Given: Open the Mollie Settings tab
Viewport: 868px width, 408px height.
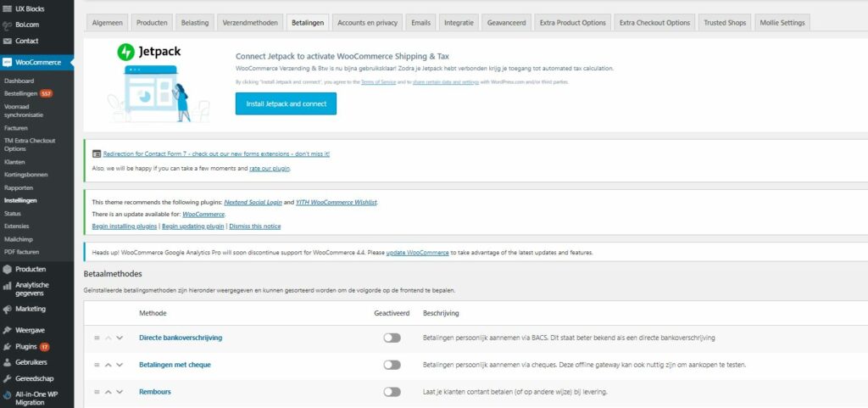Looking at the screenshot, I should (x=782, y=23).
